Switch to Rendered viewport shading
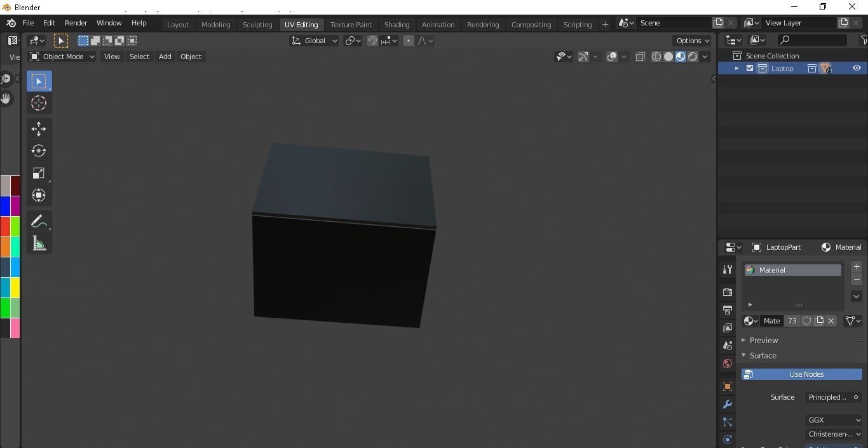 (693, 57)
